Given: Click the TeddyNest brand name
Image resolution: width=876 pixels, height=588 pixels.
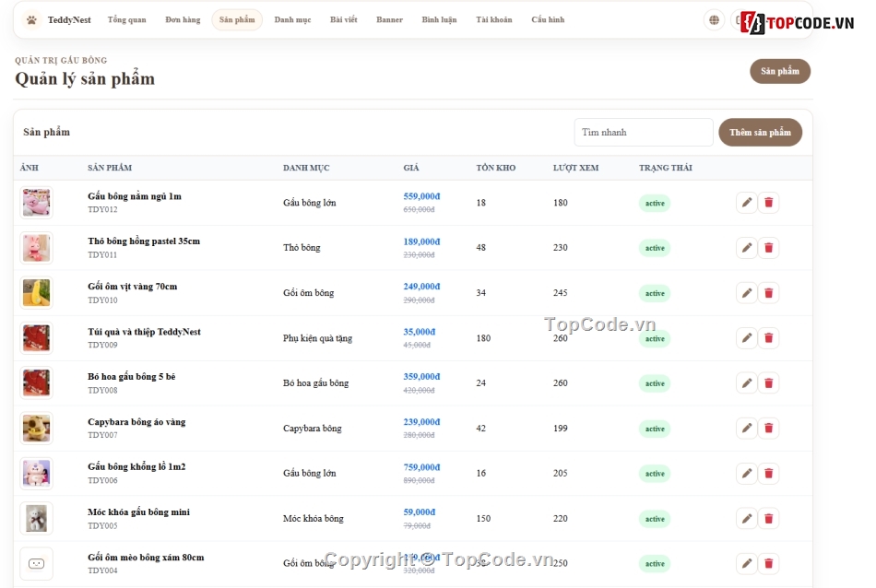Looking at the screenshot, I should pyautogui.click(x=69, y=20).
